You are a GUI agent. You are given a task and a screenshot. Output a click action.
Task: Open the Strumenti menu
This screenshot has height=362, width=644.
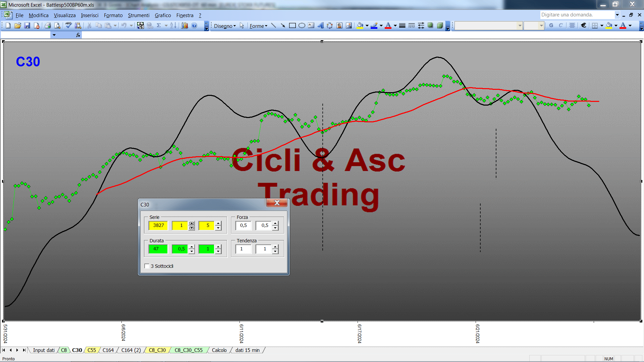(x=139, y=15)
